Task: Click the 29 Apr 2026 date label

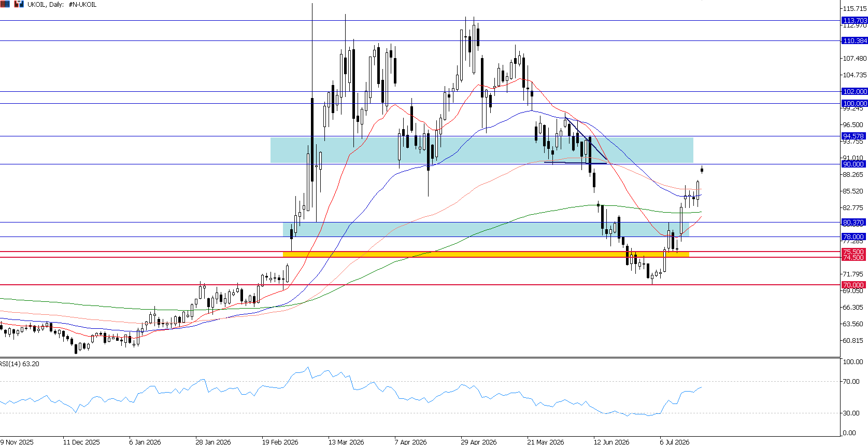Action: pyautogui.click(x=479, y=442)
